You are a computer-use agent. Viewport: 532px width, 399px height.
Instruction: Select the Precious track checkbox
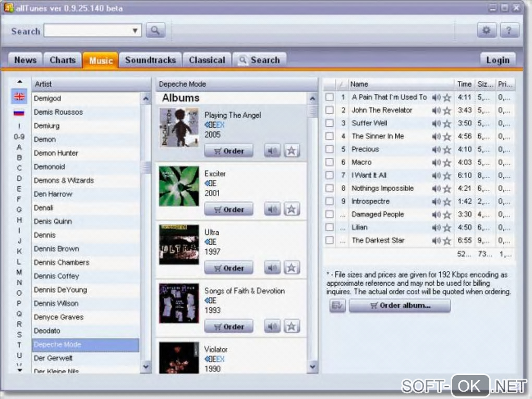click(x=329, y=149)
